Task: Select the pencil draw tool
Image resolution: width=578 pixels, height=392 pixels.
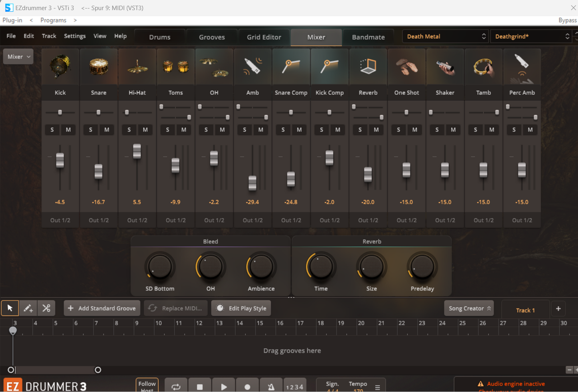Action: point(28,308)
